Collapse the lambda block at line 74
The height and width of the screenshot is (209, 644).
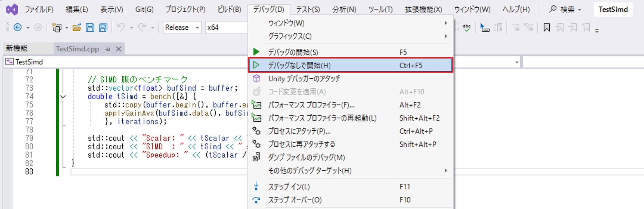pos(63,96)
